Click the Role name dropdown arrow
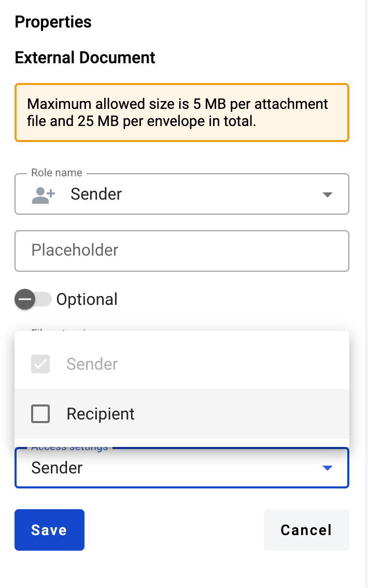Screen dimensions: 368x588 [327, 195]
